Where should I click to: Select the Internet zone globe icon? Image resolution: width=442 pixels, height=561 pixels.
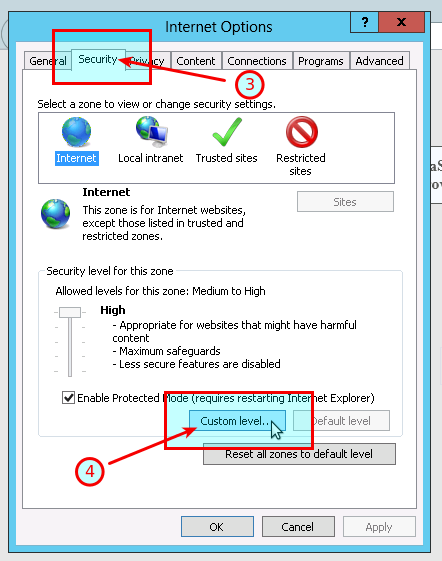76,132
